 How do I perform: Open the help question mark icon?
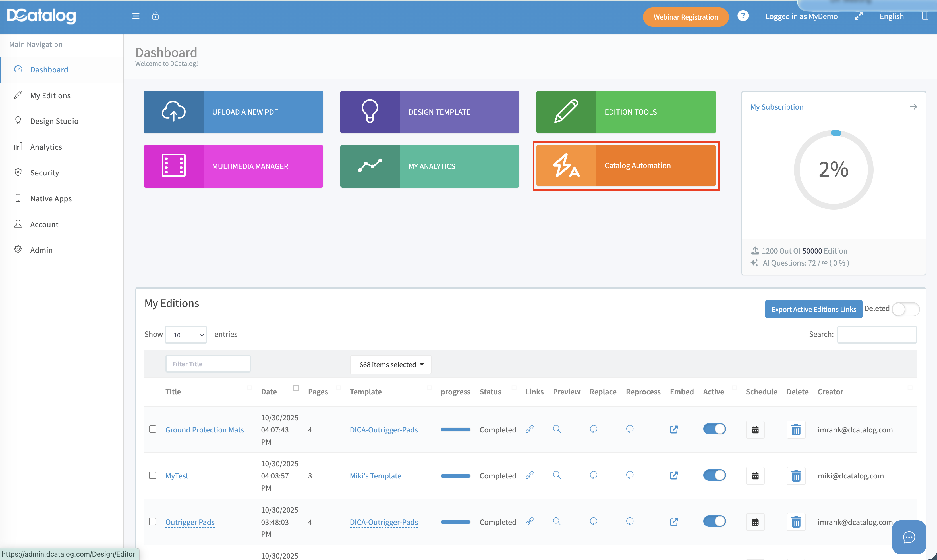click(743, 16)
